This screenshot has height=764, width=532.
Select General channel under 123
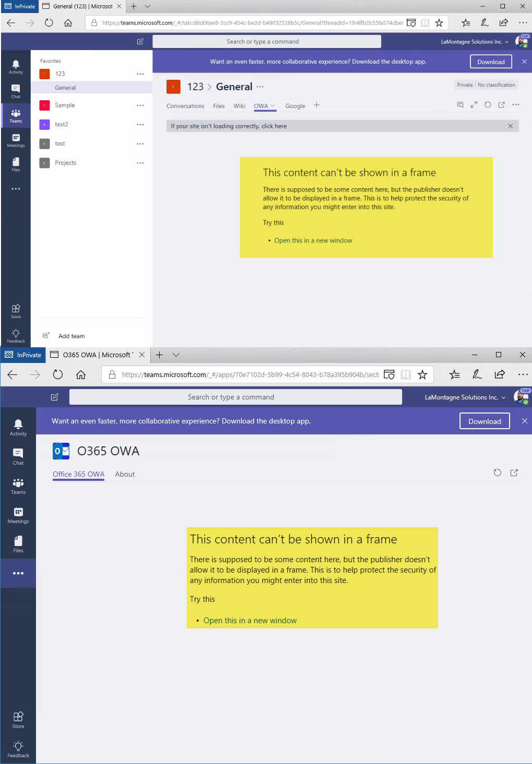click(x=92, y=88)
